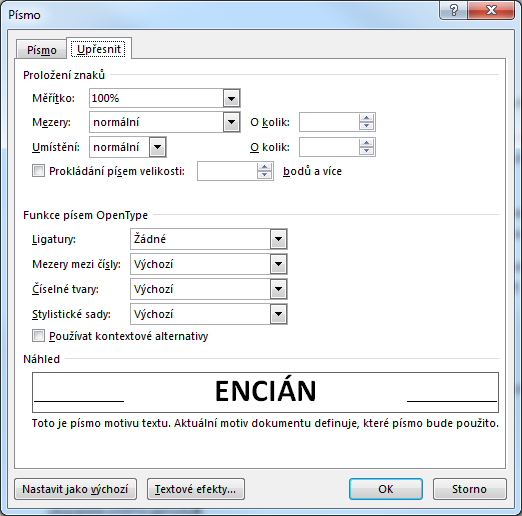
Task: Decrease Mezery O kolik spinner value
Action: click(366, 126)
